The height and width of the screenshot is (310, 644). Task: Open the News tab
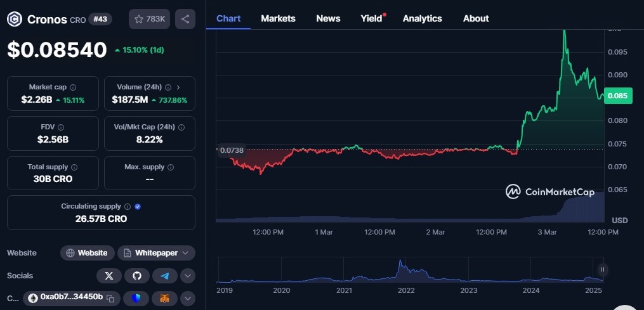pos(328,18)
